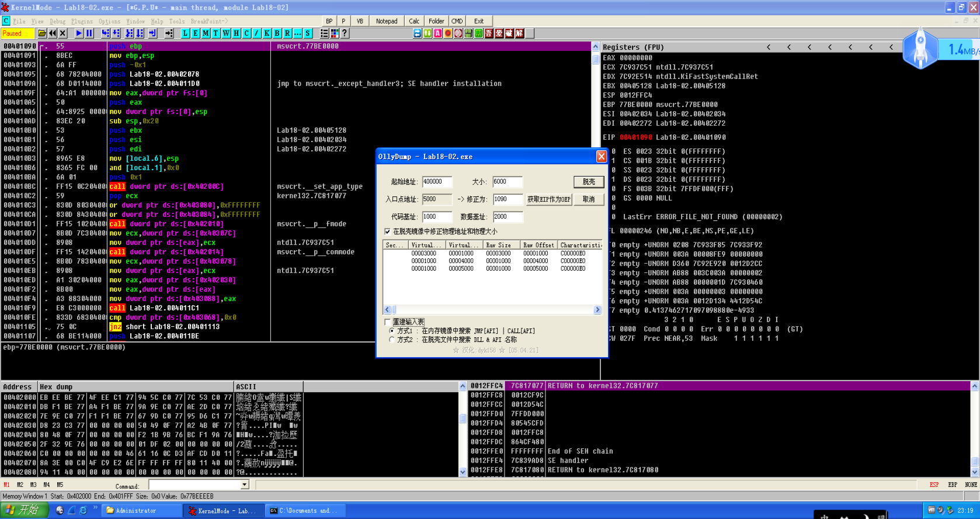Click the disassembly pane scroll-up arrow
The width and height of the screenshot is (980, 519).
click(x=596, y=46)
